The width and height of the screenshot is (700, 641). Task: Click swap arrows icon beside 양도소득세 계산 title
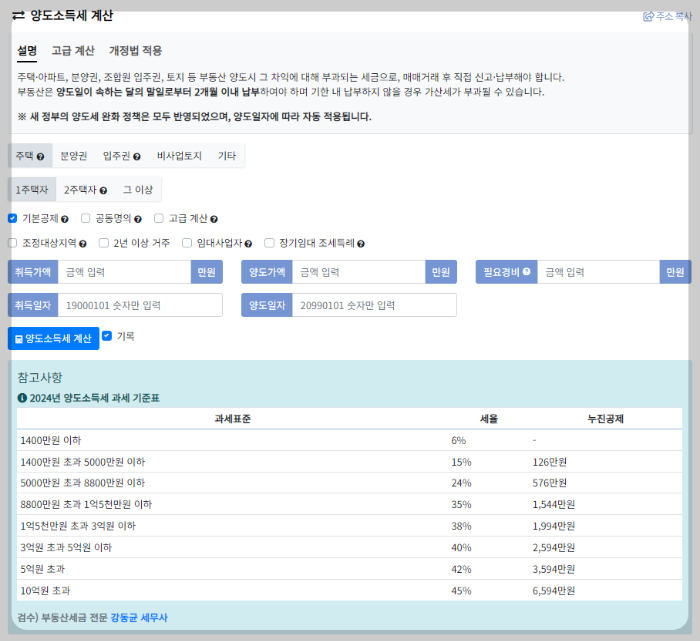[x=18, y=16]
